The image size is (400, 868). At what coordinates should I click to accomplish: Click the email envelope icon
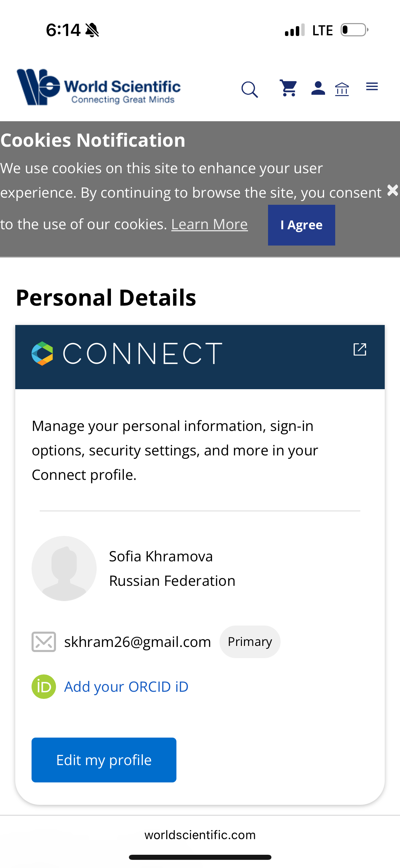click(x=44, y=641)
